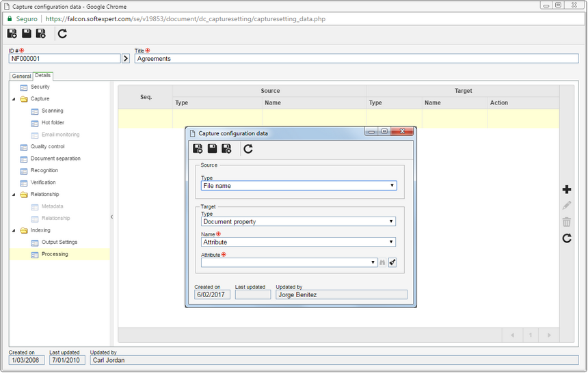Collapse the left tree panel with side arrow
This screenshot has width=588, height=373.
click(111, 217)
